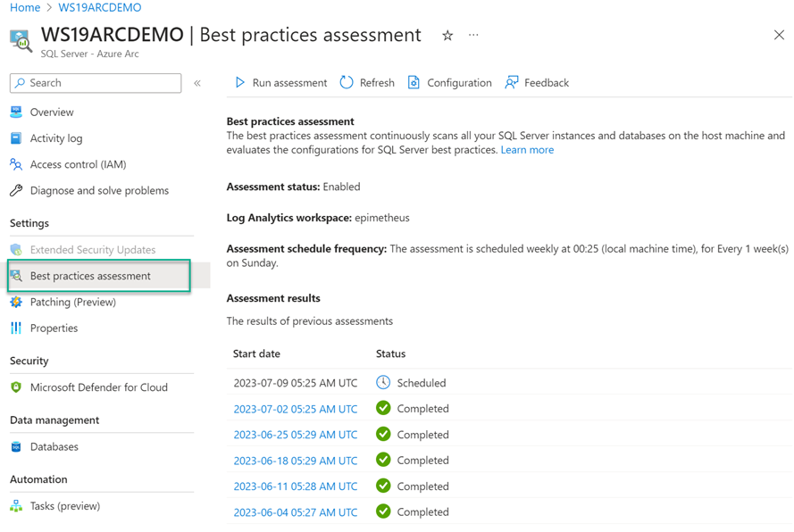794x532 pixels.
Task: Click the Run assessment play icon
Action: click(x=239, y=83)
